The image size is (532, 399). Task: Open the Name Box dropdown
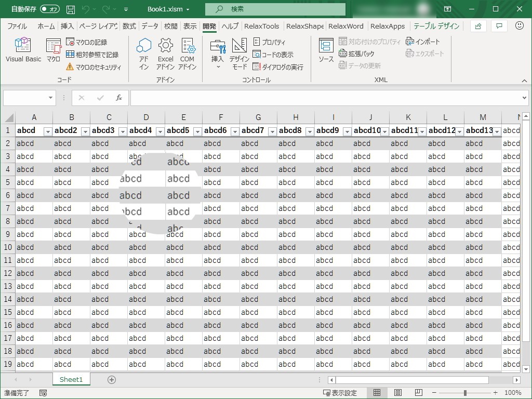pyautogui.click(x=49, y=98)
